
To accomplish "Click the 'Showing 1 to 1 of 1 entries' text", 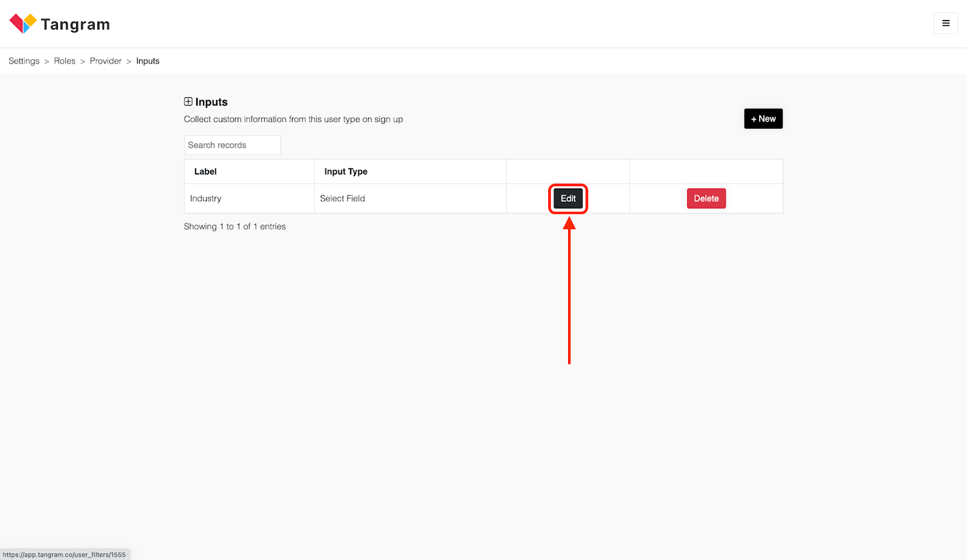I will (235, 227).
